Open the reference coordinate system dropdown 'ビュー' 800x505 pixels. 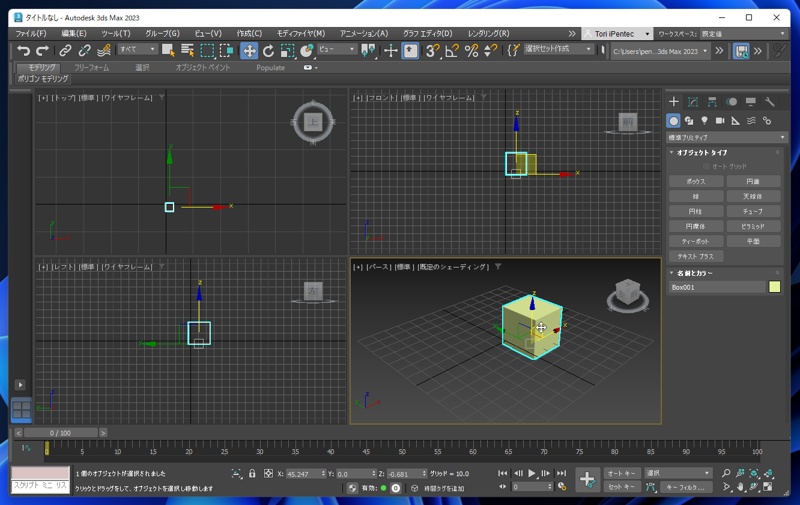pos(337,49)
